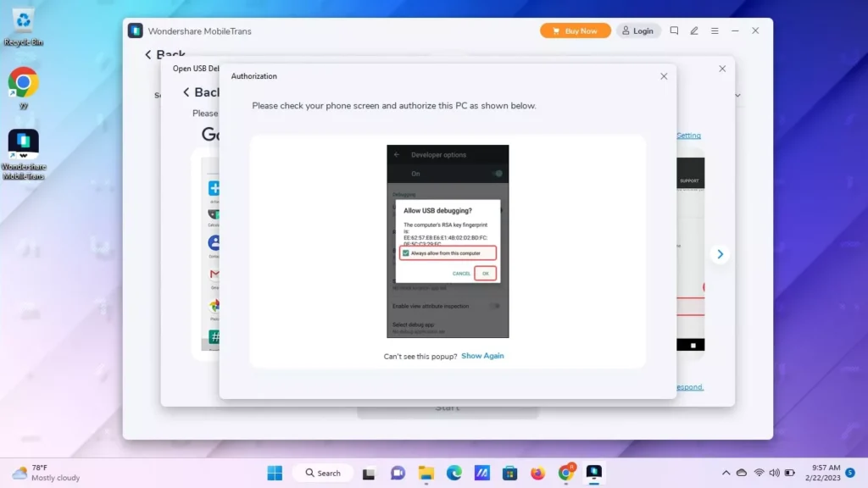Close the Authorization dialog
Screen dimensions: 868x488
(664, 76)
